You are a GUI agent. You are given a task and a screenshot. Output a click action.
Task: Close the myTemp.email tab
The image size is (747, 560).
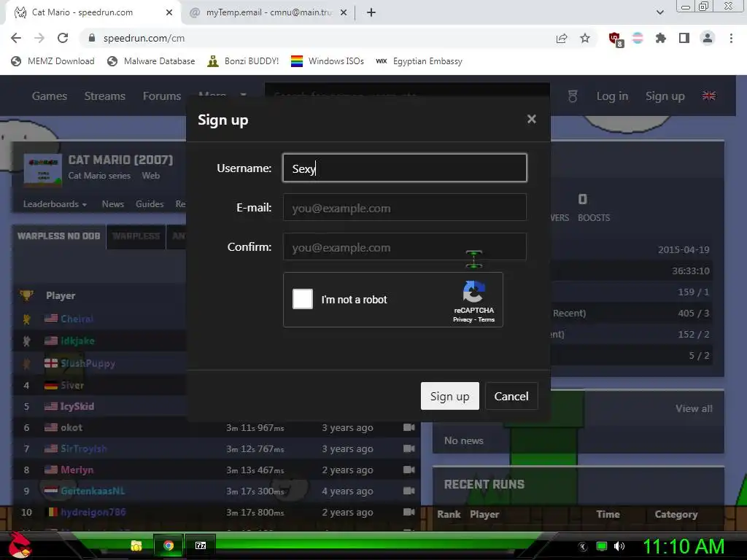[x=344, y=12]
